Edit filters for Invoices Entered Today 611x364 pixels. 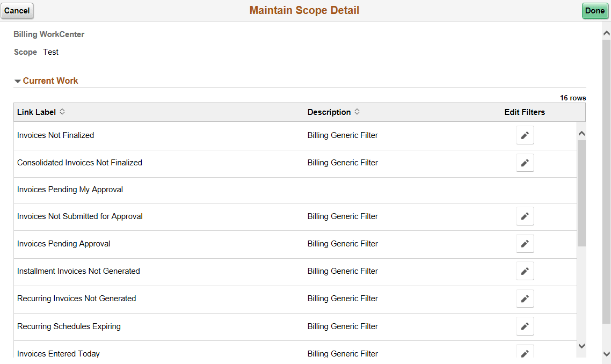525,352
